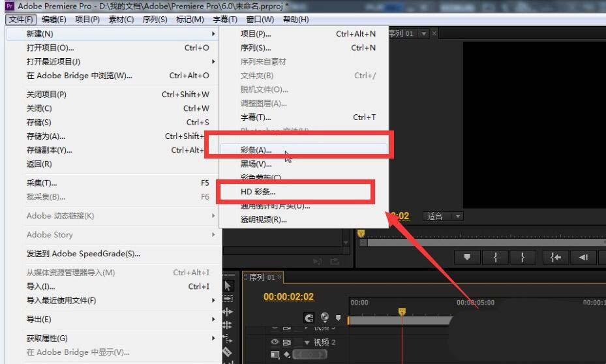Open the 编辑(E) menu

tap(53, 20)
